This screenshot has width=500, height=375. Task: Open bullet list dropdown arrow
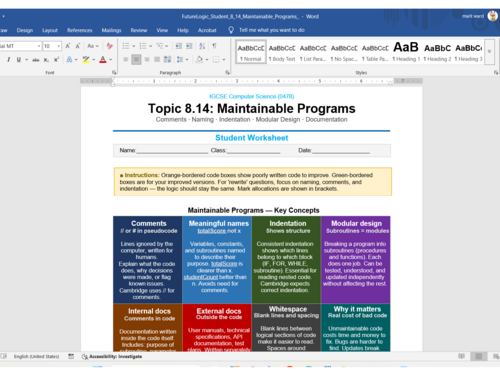coord(134,46)
